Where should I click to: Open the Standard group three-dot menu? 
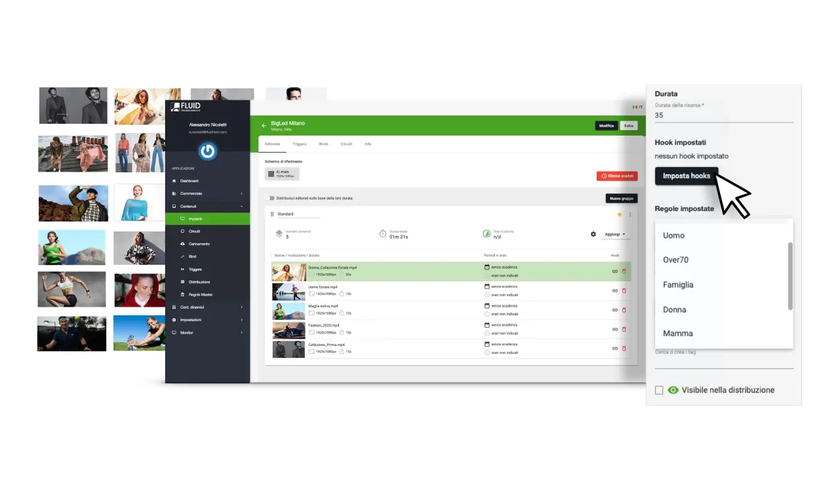point(630,214)
